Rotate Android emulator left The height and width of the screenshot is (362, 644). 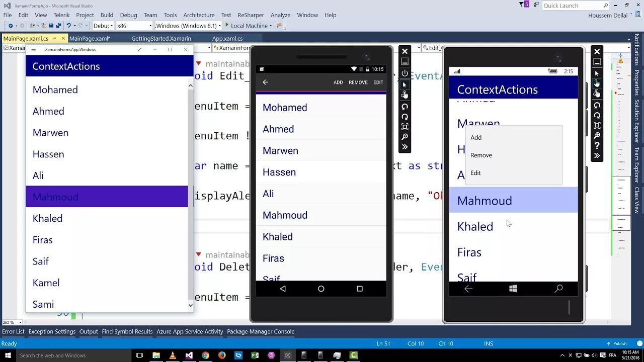(x=405, y=107)
